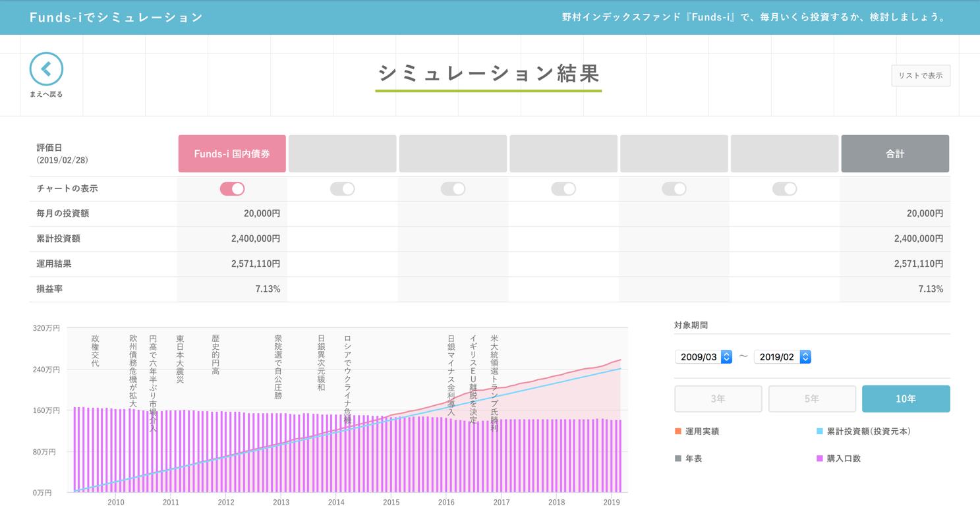
Task: Click the 320万円 axis label
Action: [x=46, y=327]
